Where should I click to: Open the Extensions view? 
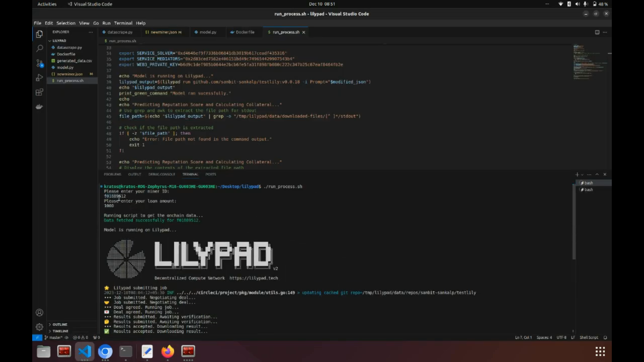point(39,92)
